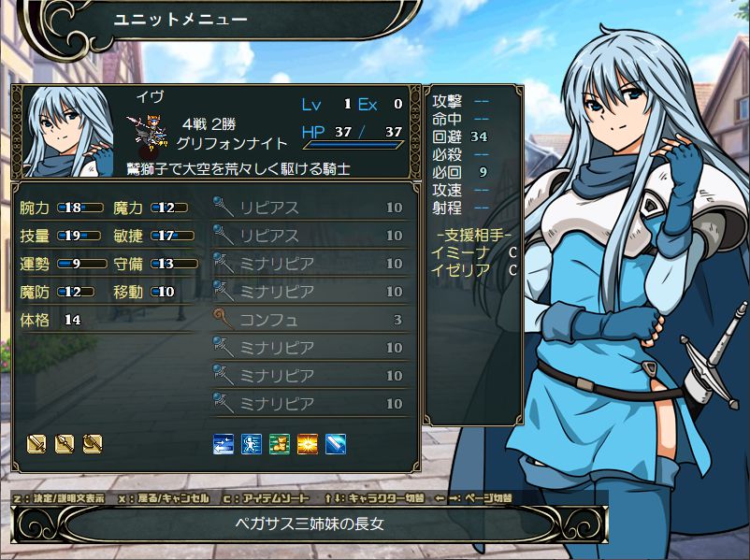Click the 腕力 stat bar
Viewport: 750px width, 560px height.
(80, 208)
